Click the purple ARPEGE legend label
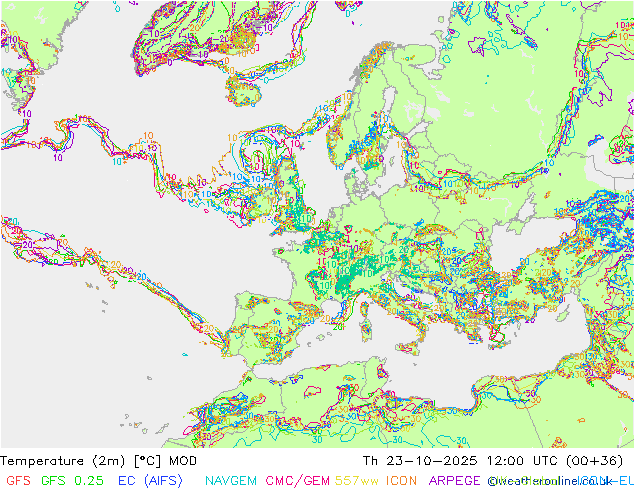 [x=454, y=480]
